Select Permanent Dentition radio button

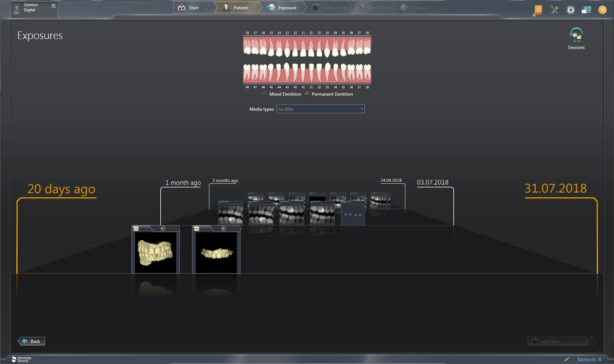307,94
